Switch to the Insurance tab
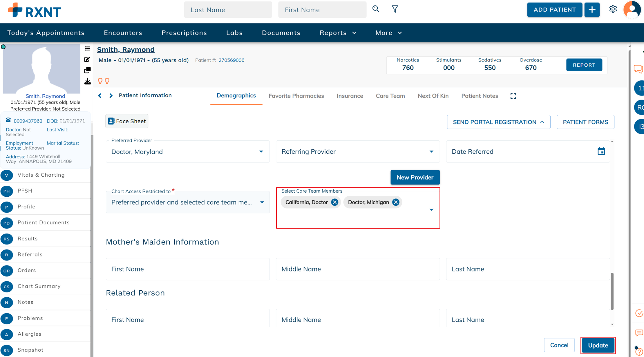The height and width of the screenshot is (357, 644). (x=350, y=96)
